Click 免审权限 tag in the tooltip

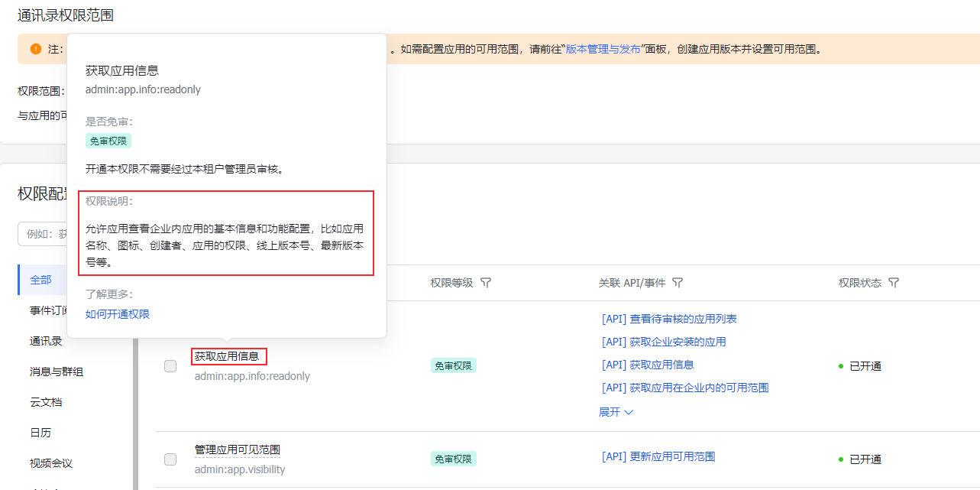[x=108, y=141]
